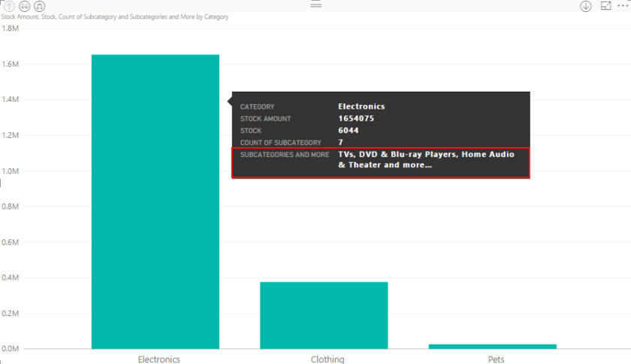Select the tall Electronics bar
This screenshot has width=631, height=364.
tap(155, 225)
